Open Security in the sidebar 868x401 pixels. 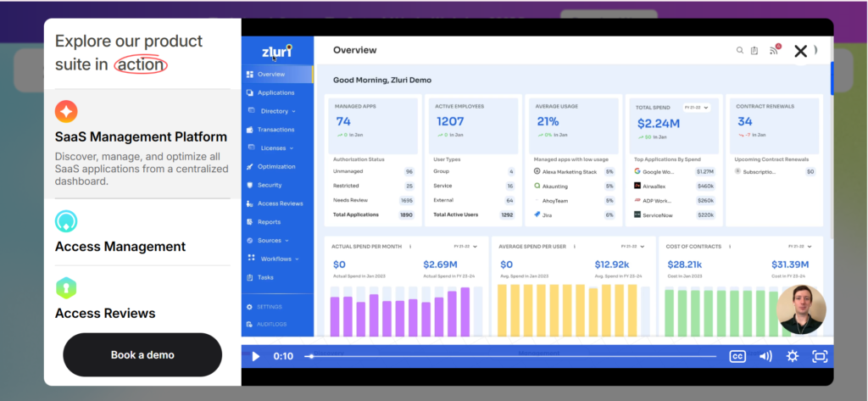pyautogui.click(x=270, y=185)
